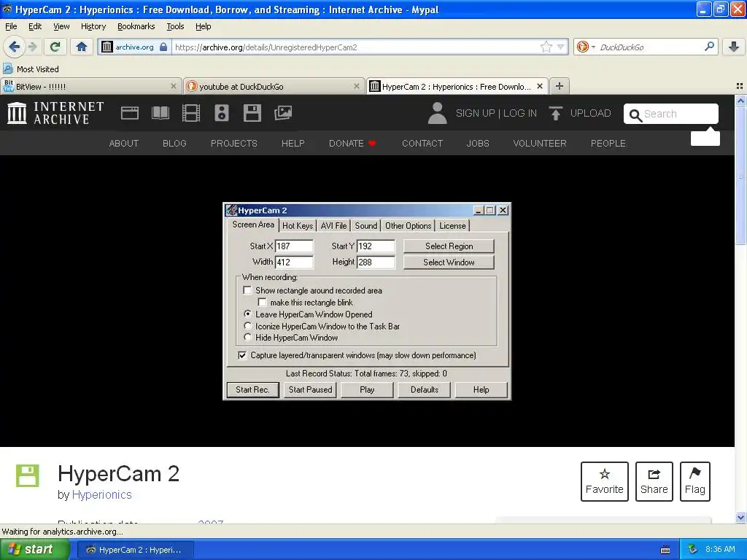Click the search magnifier in the DuckDuckGo box
The width and height of the screenshot is (747, 560).
[709, 47]
